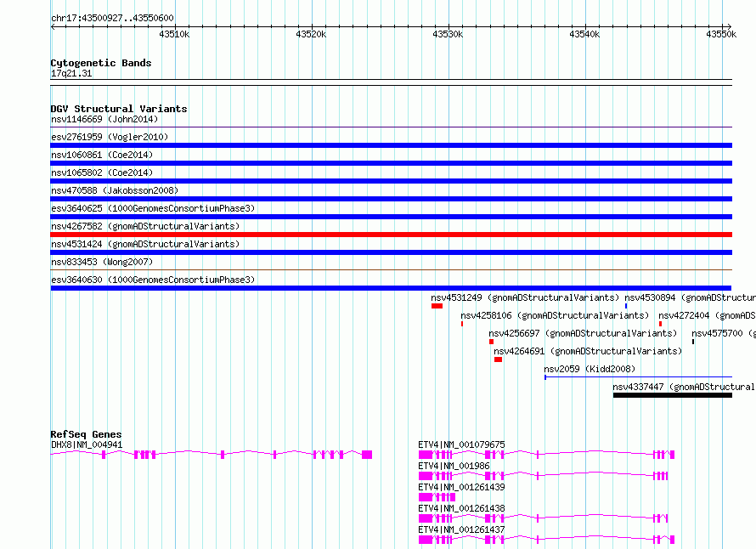
Task: Select transcript label ETV4|NM_001261438
Action: pos(461,508)
